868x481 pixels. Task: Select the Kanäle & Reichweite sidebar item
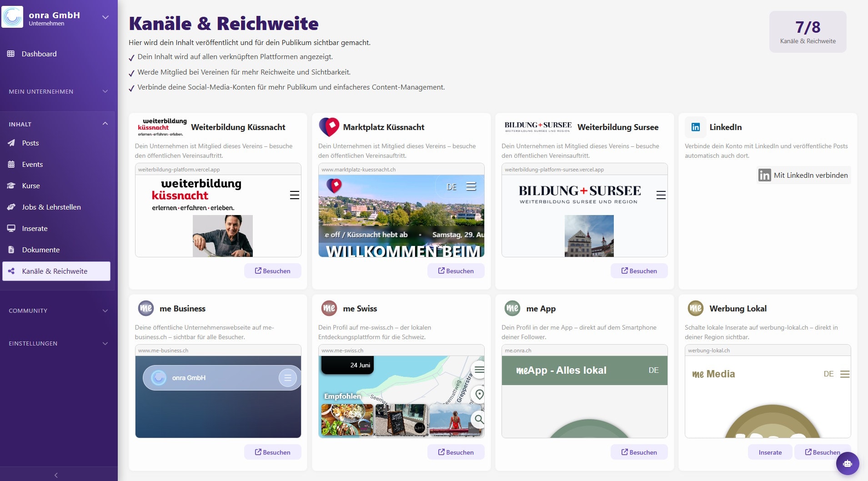(56, 271)
